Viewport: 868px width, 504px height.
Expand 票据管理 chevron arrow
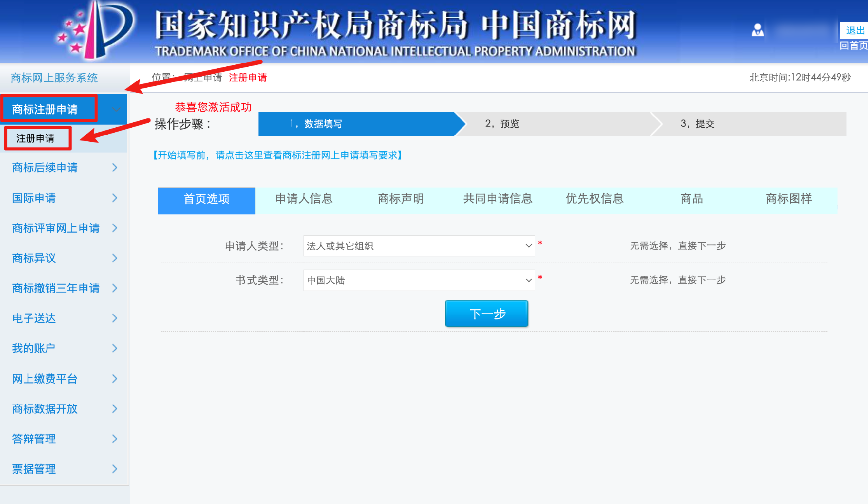[x=115, y=469]
